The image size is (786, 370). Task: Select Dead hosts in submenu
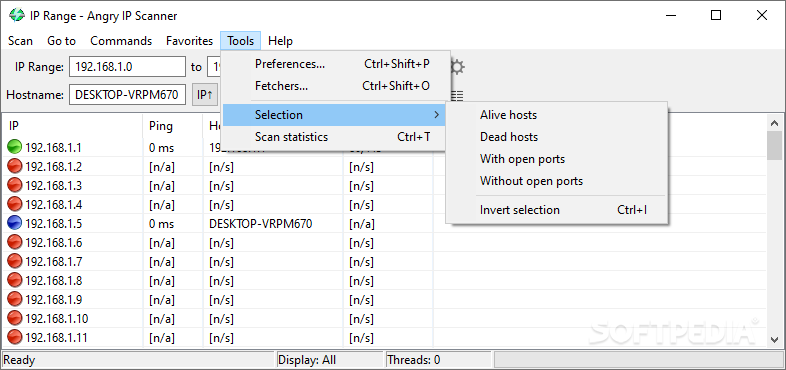click(x=556, y=137)
